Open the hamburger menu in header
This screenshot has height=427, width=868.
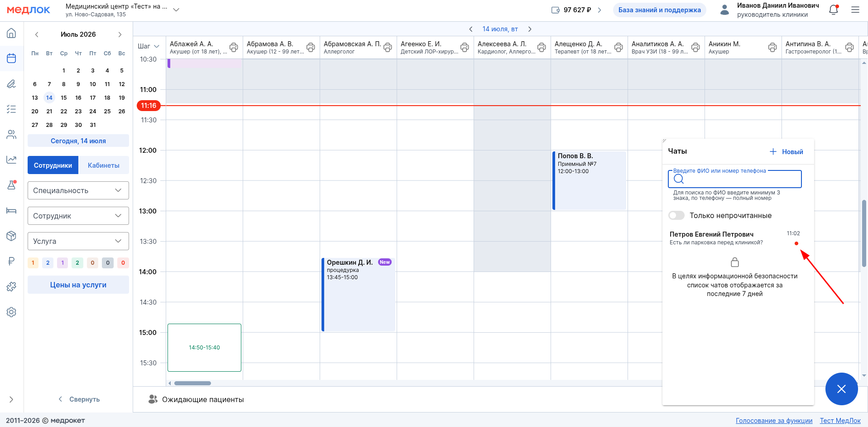click(855, 10)
